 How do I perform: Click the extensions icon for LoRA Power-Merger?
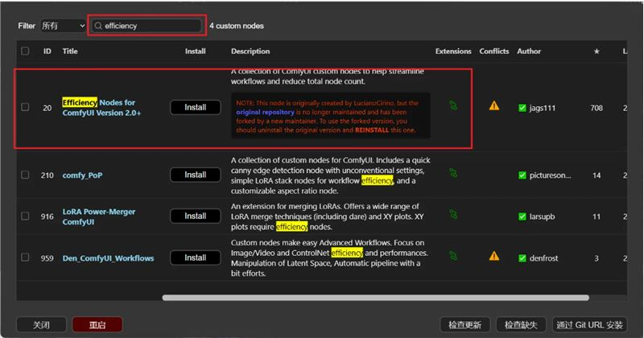point(453,214)
